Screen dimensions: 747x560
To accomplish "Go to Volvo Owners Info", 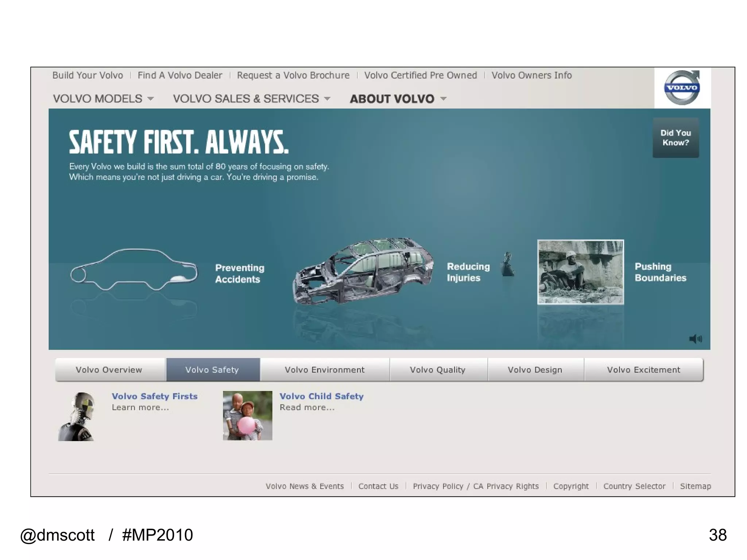I will click(x=531, y=75).
